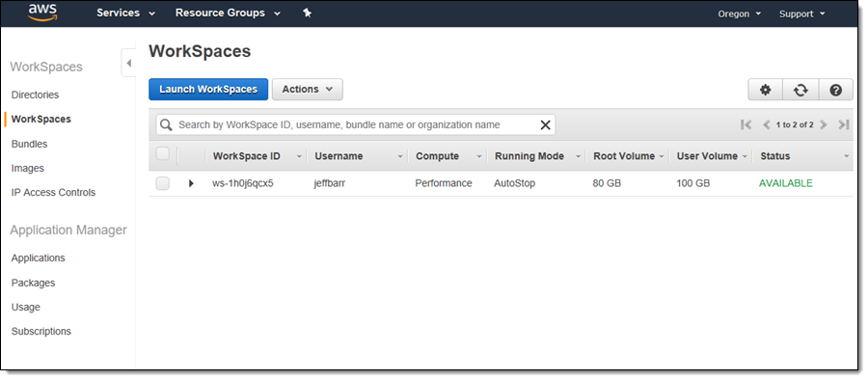Collapse the left sidebar arrow
868x380 pixels.
(128, 63)
